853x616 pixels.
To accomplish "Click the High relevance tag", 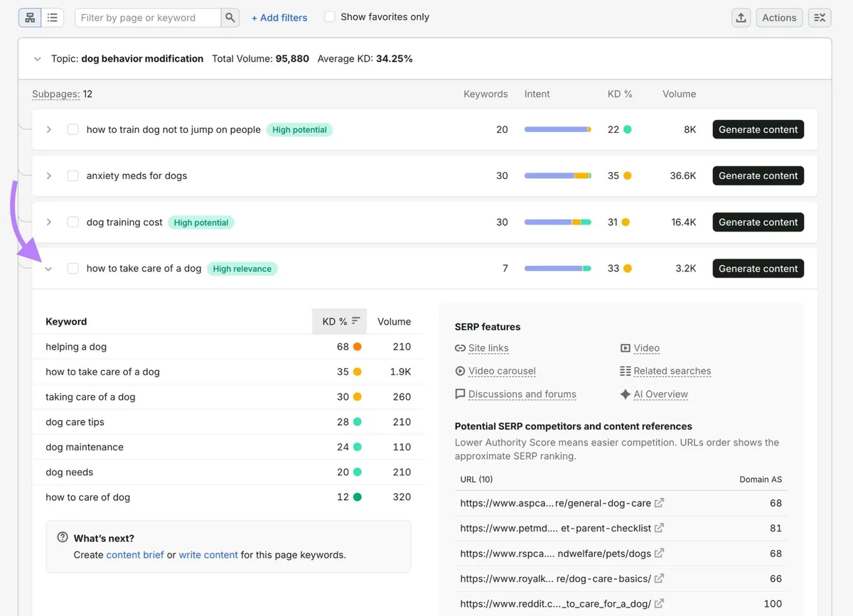I will point(242,269).
